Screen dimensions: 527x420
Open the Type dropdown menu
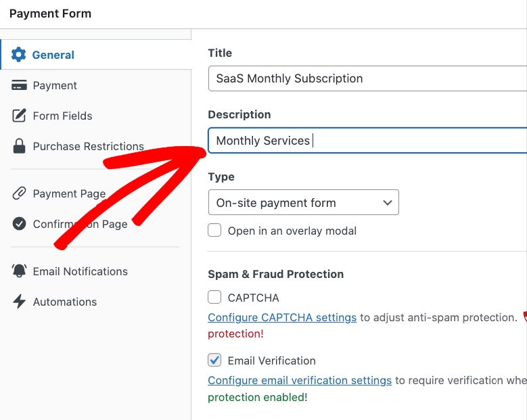click(303, 203)
